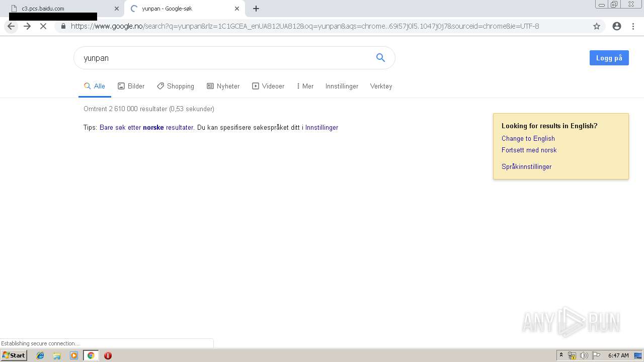Image resolution: width=644 pixels, height=362 pixels.
Task: Click the volume speaker tray icon
Action: (584, 355)
